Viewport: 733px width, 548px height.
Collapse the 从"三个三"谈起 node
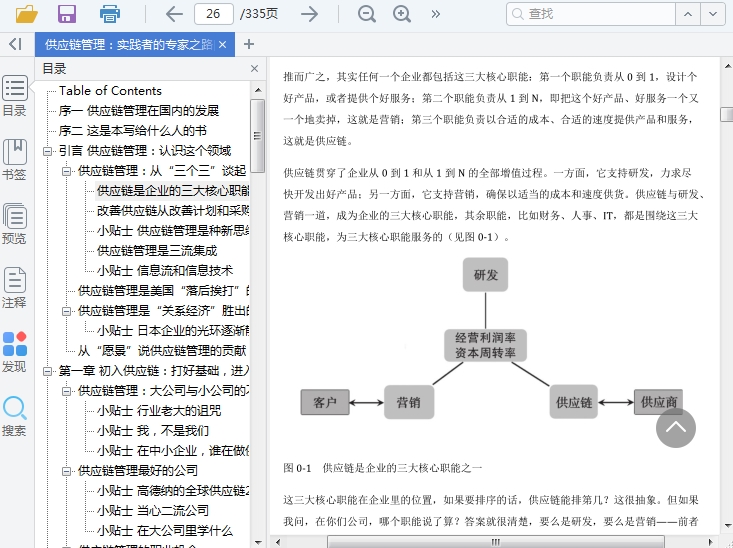tap(66, 171)
